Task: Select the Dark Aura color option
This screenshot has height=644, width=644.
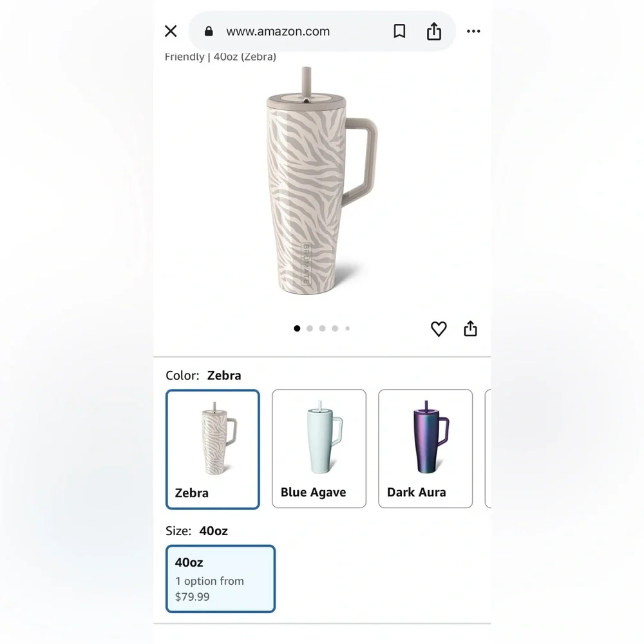Action: tap(426, 449)
